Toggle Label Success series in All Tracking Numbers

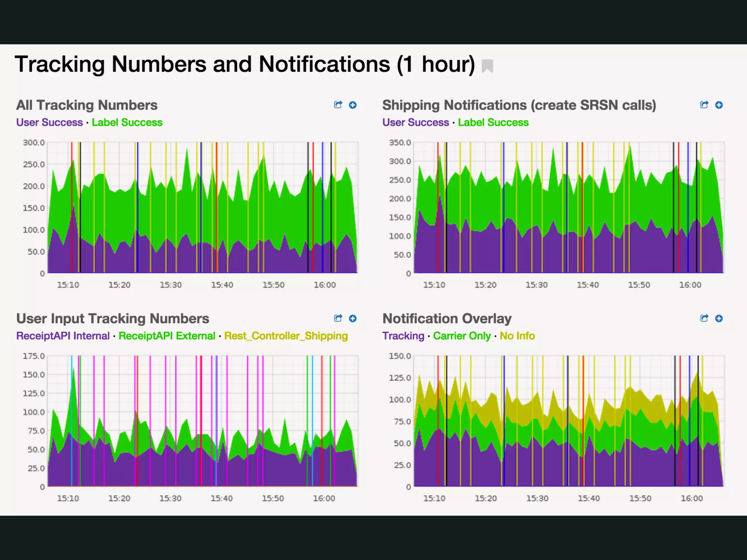point(127,122)
